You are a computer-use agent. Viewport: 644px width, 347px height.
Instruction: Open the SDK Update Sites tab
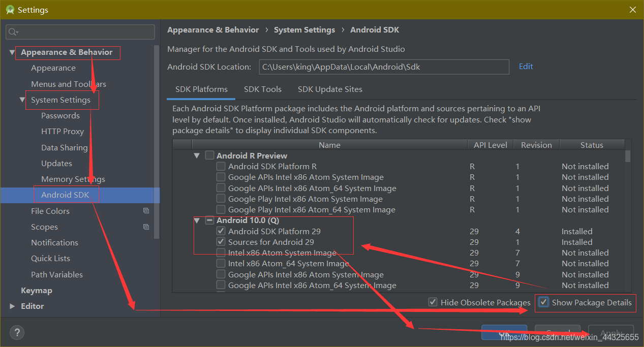coord(330,89)
